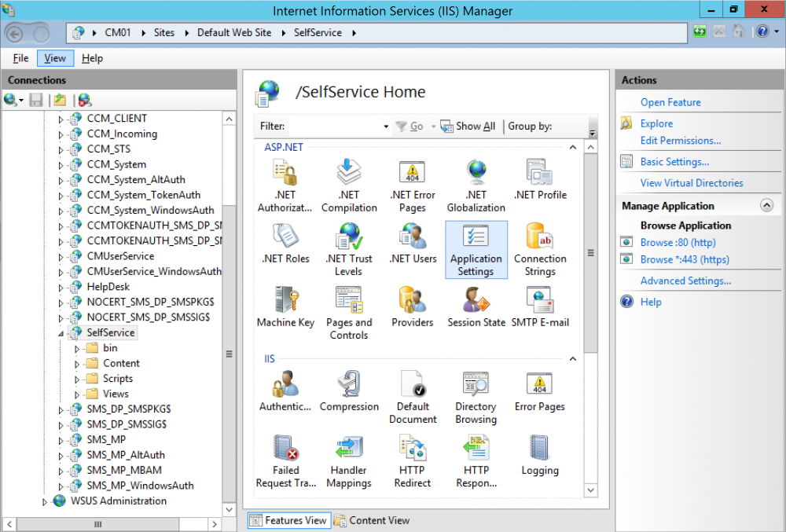
Task: Select the CMUserService tree node
Action: [120, 256]
